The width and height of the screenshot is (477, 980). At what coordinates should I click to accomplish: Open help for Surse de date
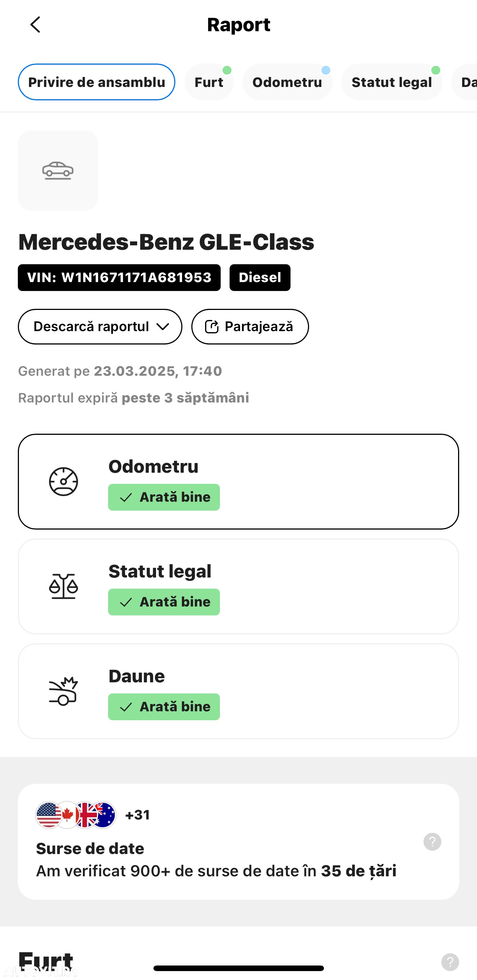pos(432,841)
